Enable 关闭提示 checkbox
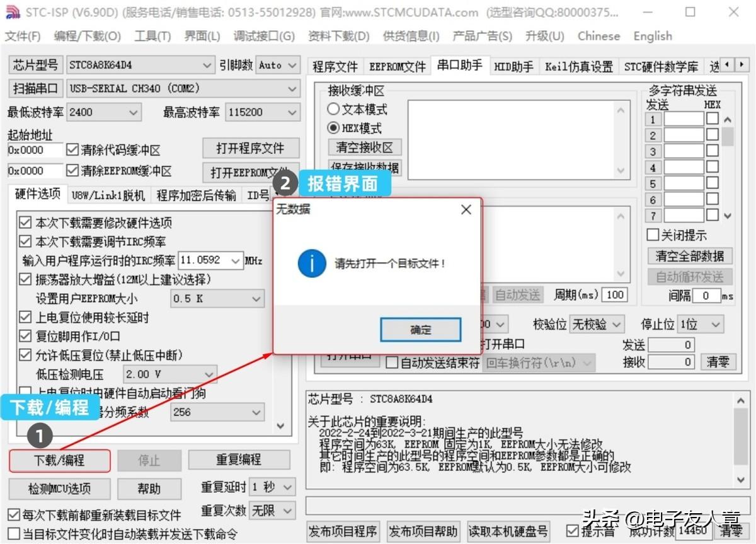This screenshot has width=756, height=544. pos(653,235)
